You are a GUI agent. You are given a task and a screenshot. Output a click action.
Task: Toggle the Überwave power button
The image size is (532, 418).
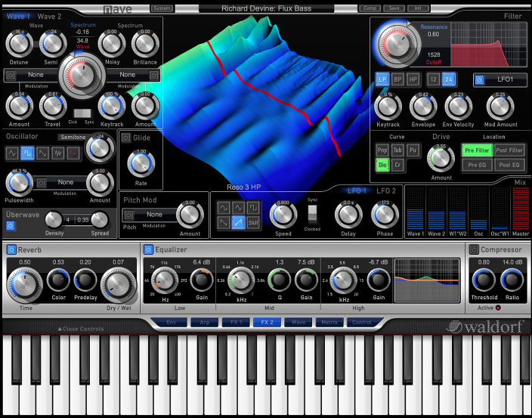[11, 225]
